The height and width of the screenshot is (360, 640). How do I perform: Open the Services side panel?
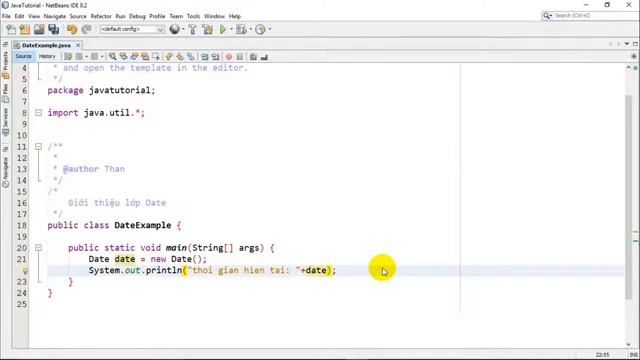5,121
